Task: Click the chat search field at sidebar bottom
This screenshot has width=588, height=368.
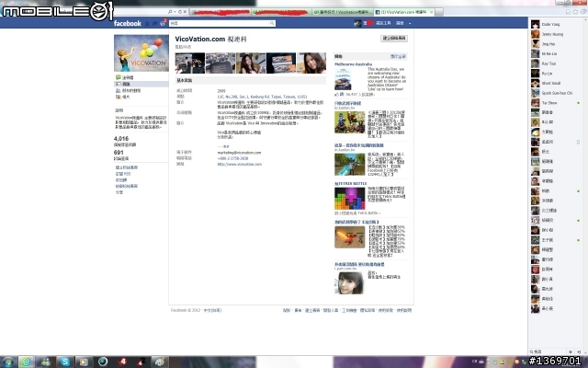Action: tap(548, 351)
